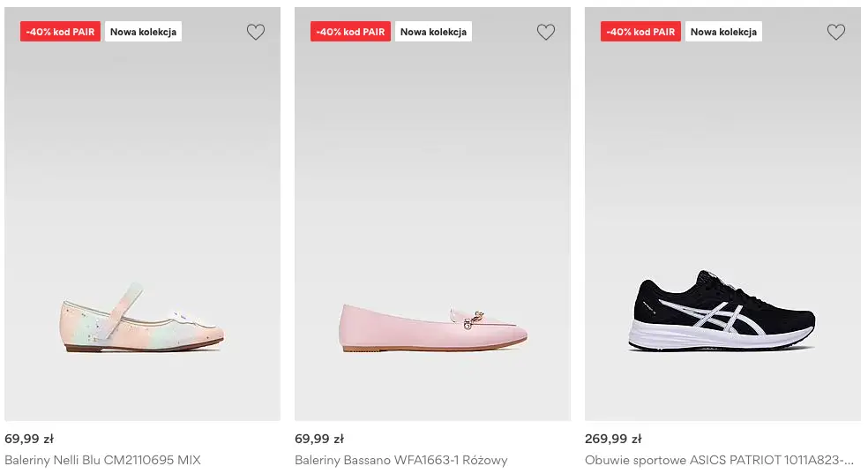Image resolution: width=868 pixels, height=474 pixels.
Task: Click the 269,99 zł ASICS price
Action: [x=613, y=439]
